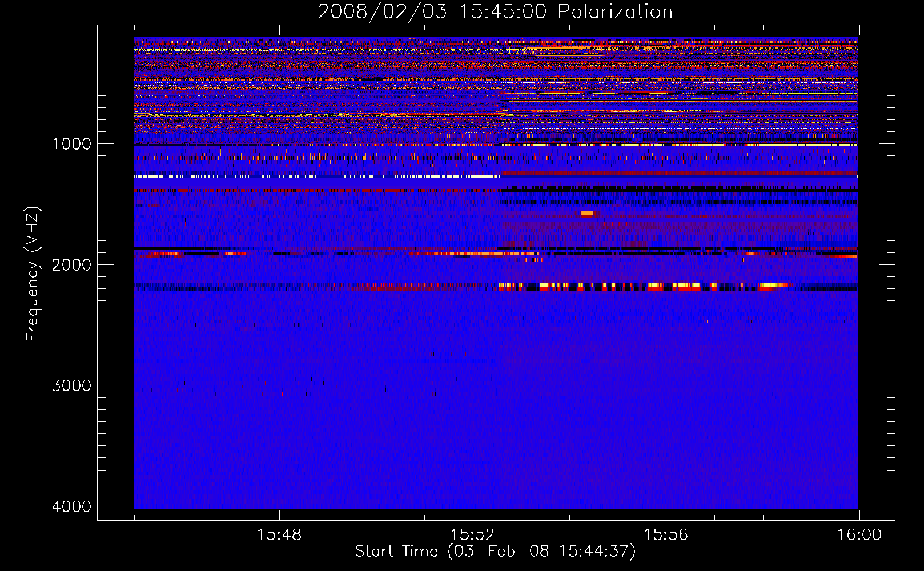Viewport: 924px width, 571px height.
Task: Click the 2000 frequency tick label
Action: [x=71, y=264]
